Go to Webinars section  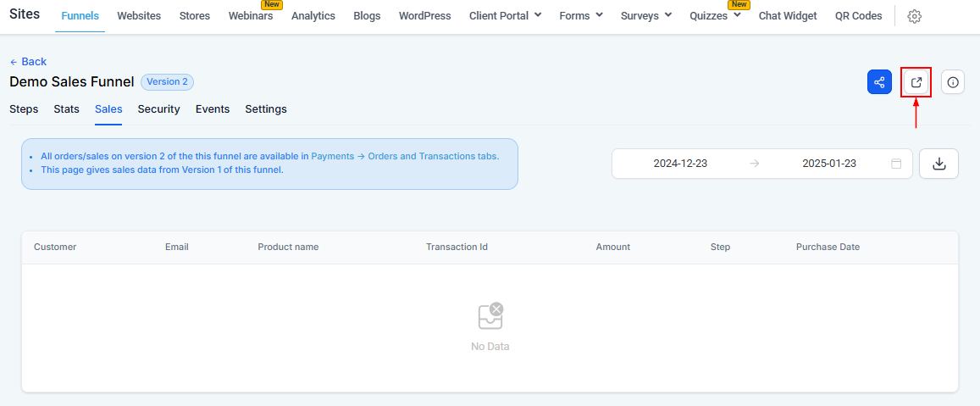pos(251,16)
